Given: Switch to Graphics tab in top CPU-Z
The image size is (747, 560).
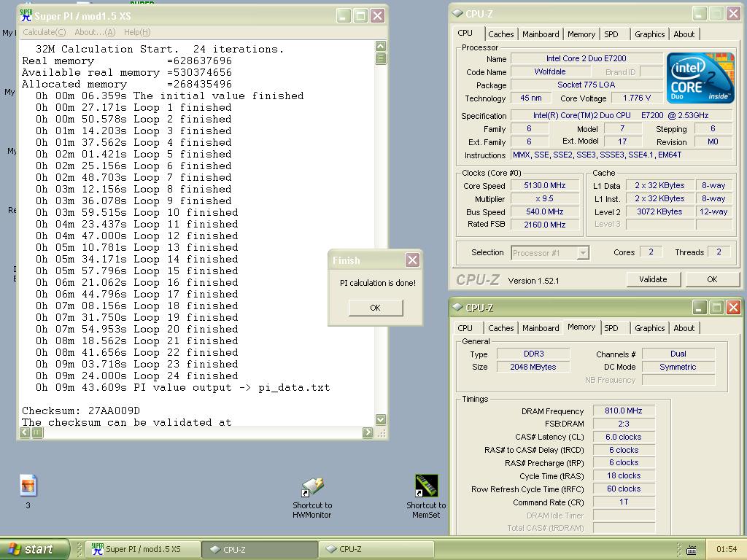Looking at the screenshot, I should click(x=650, y=34).
